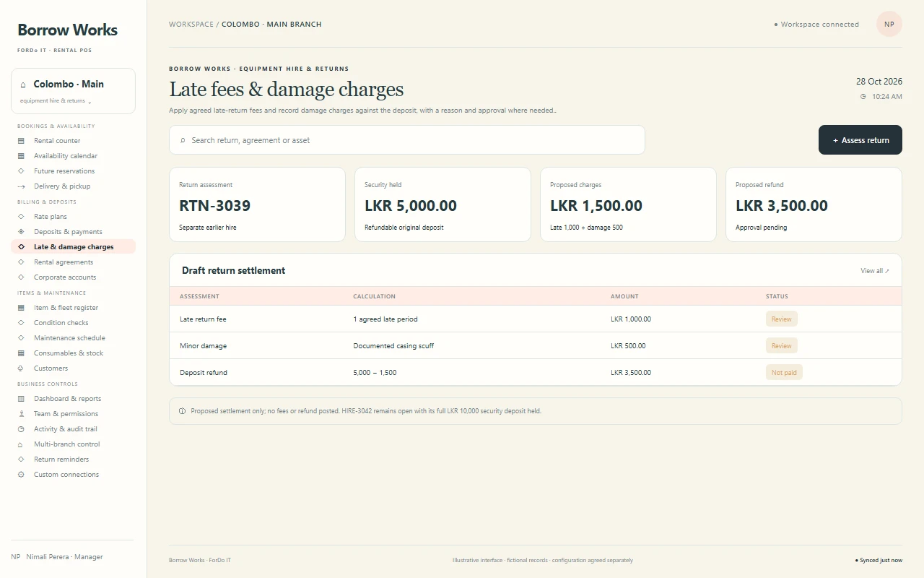924x578 pixels.
Task: Click the Delivery & pickup arrow icon
Action: pyautogui.click(x=21, y=186)
